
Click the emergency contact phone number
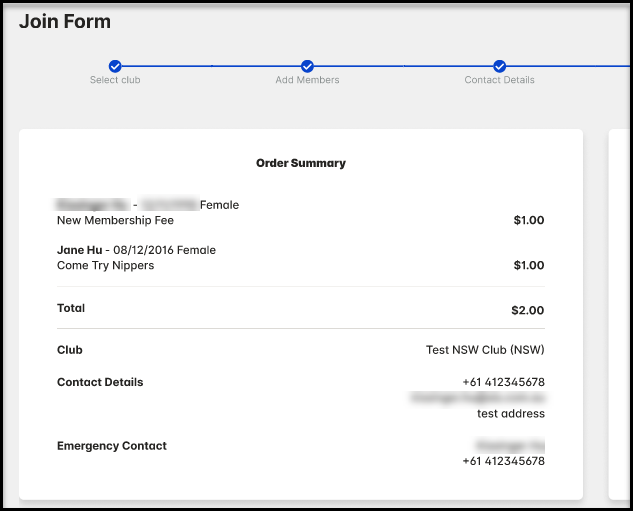point(503,462)
